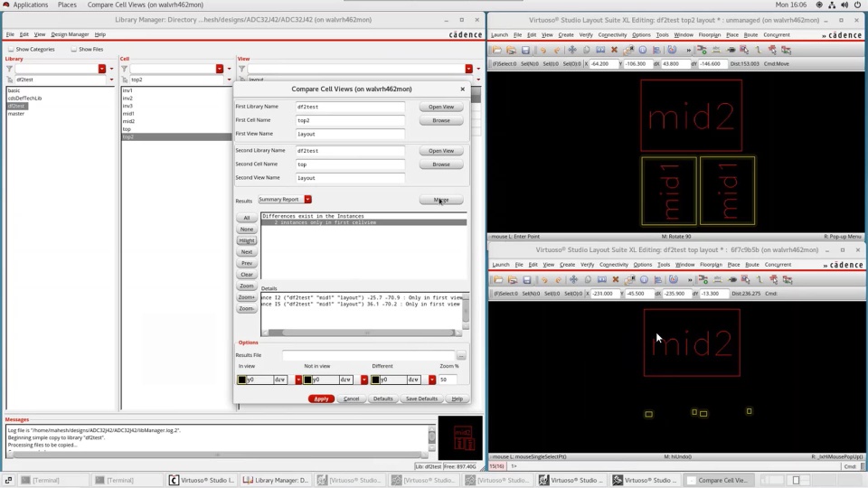Select the Copy tool in top2 layout toolbar

pos(586,50)
